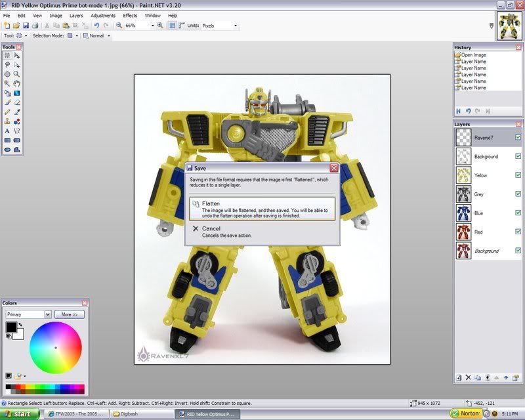
Task: Click the Save disk icon in toolbar
Action: point(26,26)
